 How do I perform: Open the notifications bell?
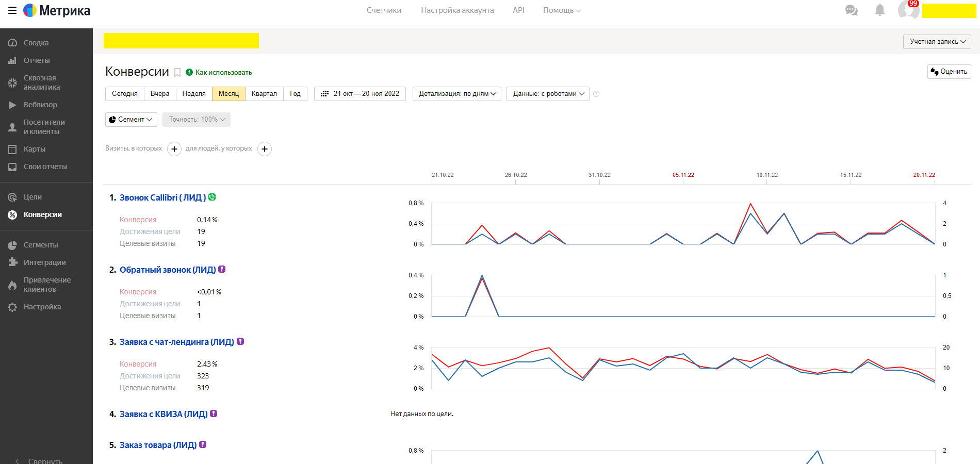click(x=880, y=10)
